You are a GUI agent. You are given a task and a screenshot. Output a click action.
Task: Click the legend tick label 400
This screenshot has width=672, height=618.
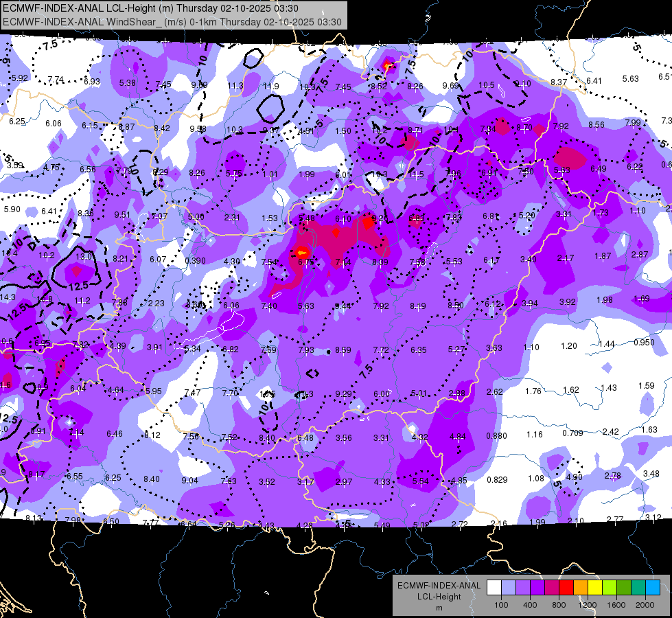tap(530, 605)
